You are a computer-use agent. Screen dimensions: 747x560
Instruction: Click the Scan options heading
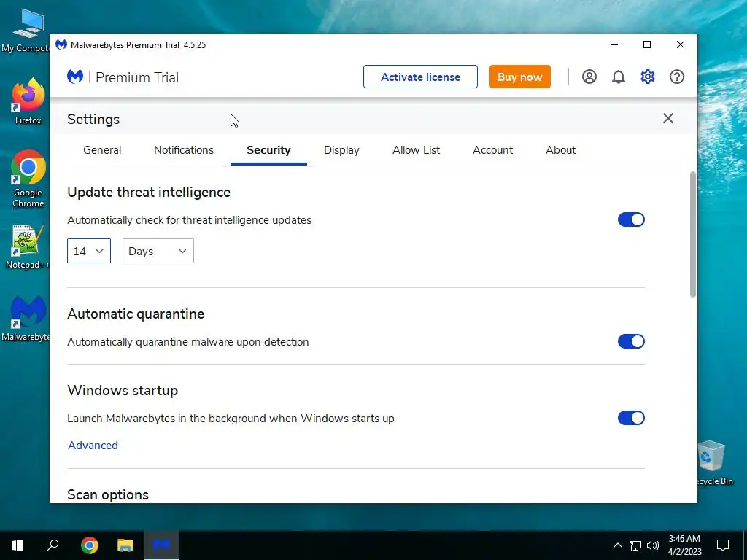pos(108,494)
